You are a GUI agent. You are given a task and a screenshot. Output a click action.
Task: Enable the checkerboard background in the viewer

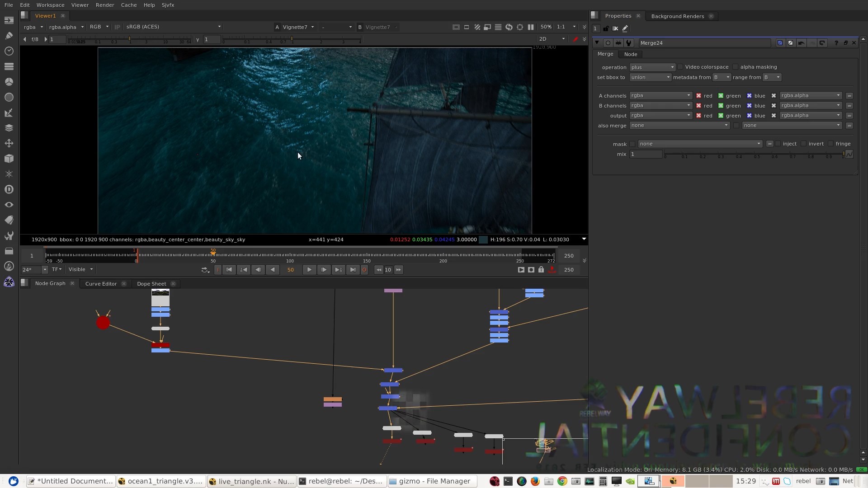coord(477,27)
